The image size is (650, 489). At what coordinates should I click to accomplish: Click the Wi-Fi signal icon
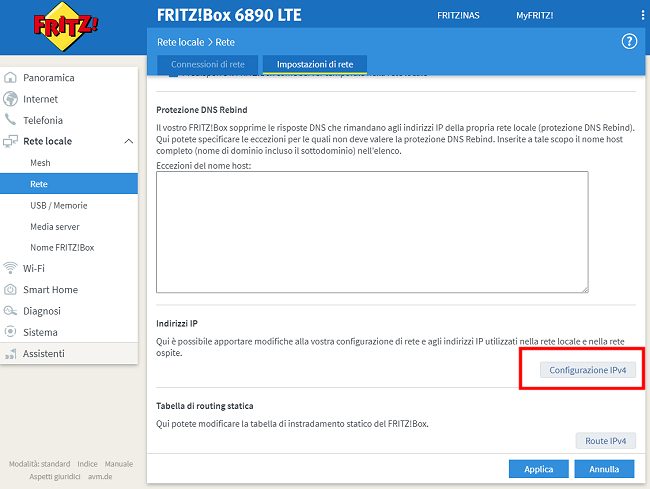10,268
